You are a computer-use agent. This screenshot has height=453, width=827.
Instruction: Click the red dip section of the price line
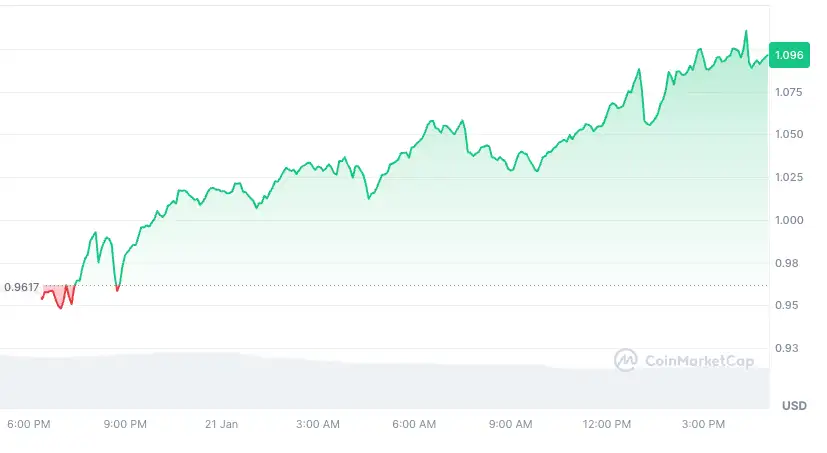coord(59,296)
